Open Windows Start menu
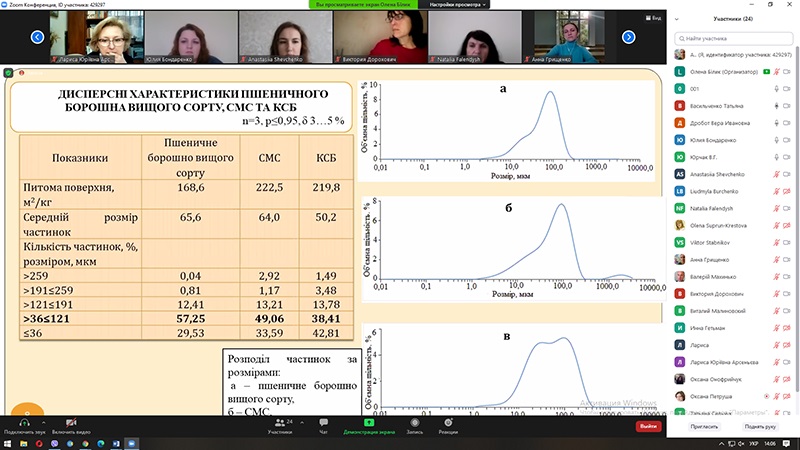 tap(8, 444)
